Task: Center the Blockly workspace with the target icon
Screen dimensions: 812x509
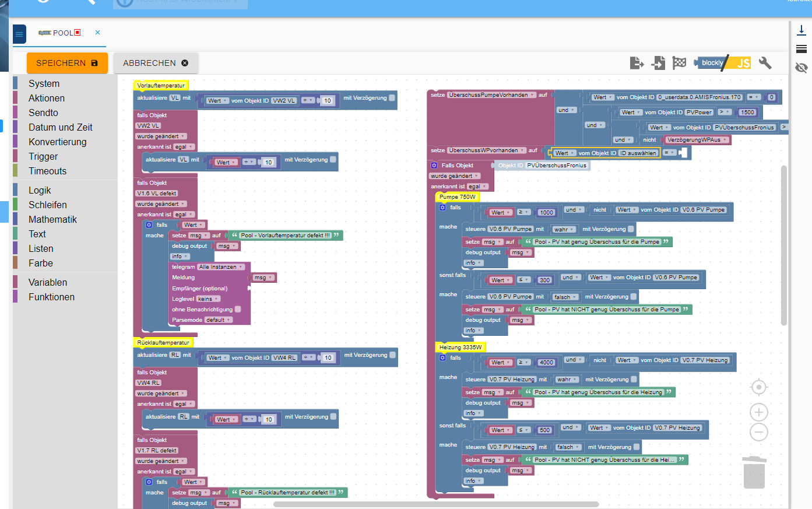Action: pos(758,387)
